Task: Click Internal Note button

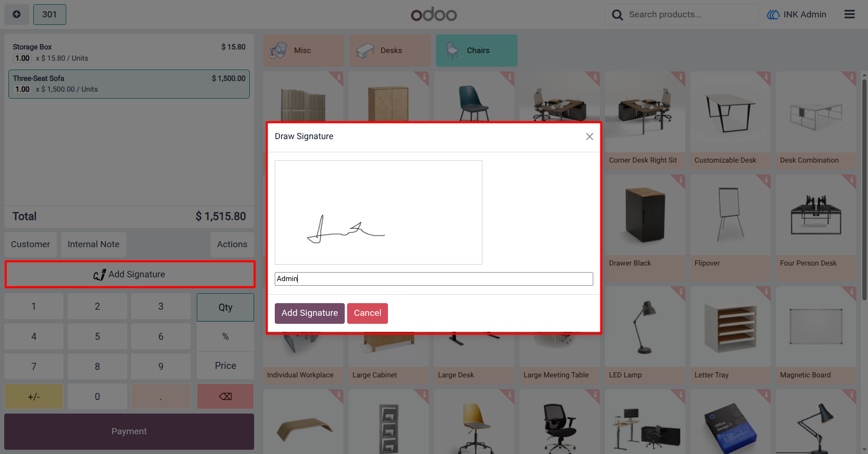Action: tap(93, 244)
